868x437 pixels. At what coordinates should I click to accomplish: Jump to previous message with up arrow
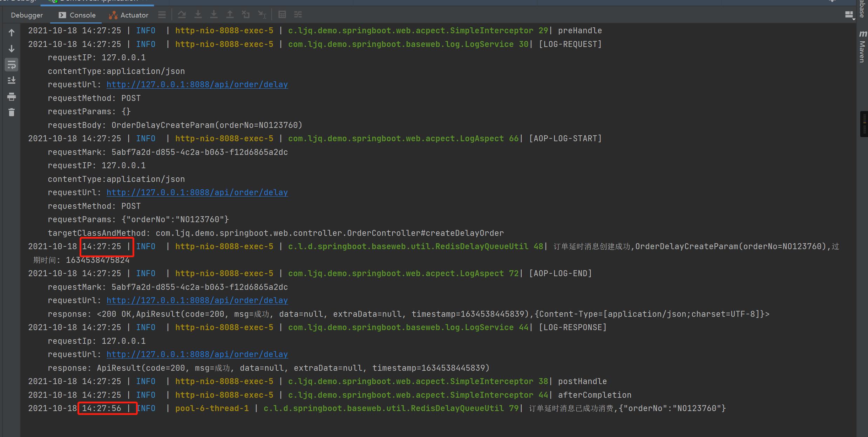click(12, 32)
